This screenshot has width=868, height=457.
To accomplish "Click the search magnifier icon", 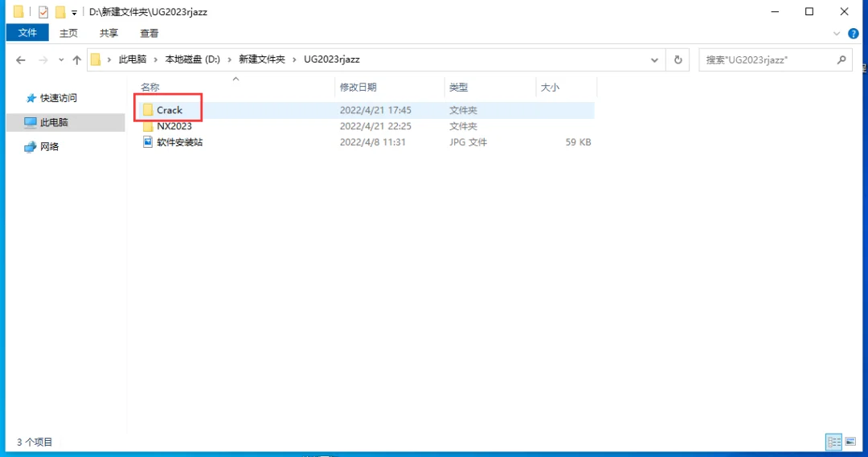I will [x=841, y=59].
